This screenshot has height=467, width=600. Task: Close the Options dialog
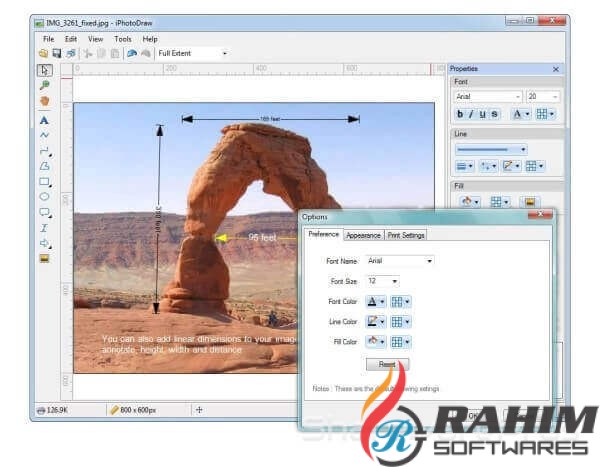click(x=540, y=214)
